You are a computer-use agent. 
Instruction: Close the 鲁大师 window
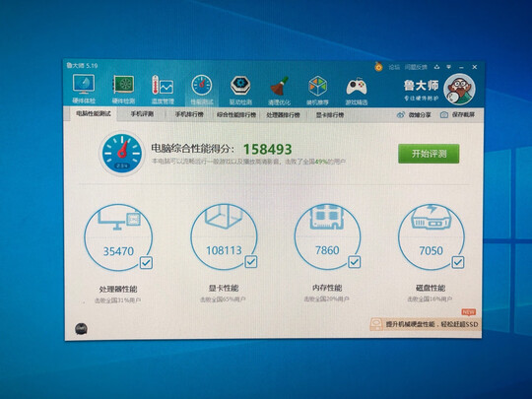coord(475,67)
